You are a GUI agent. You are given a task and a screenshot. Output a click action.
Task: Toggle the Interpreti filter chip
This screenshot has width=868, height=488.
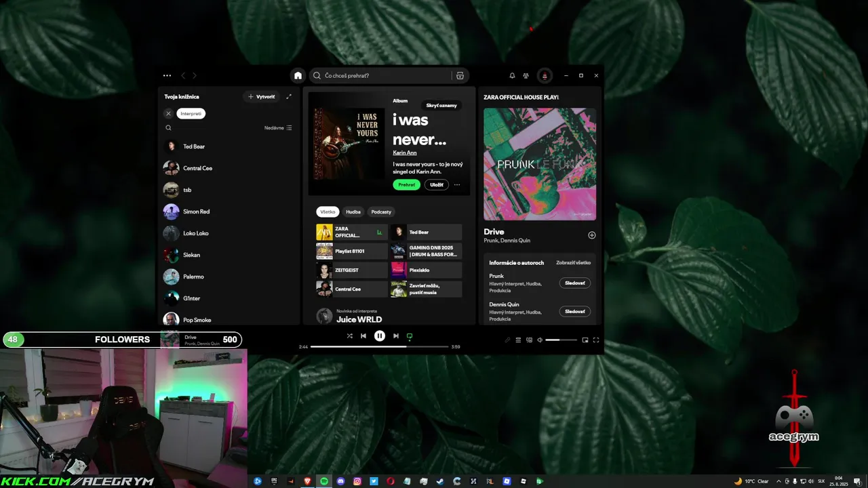tap(191, 114)
